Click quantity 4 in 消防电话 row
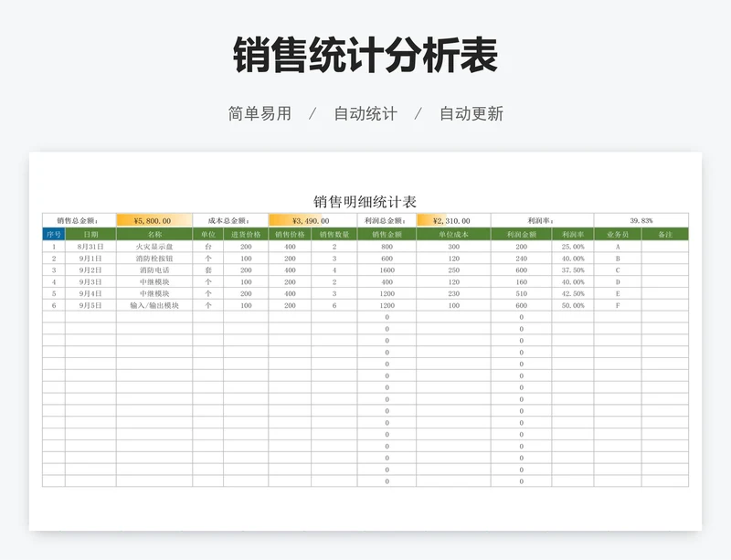731x560 pixels. [x=334, y=270]
